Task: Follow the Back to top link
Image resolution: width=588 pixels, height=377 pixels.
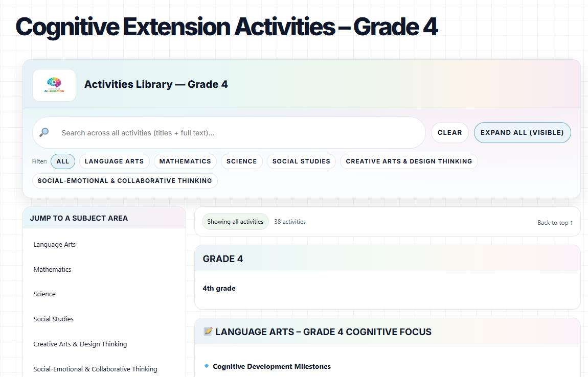Action: (x=555, y=223)
